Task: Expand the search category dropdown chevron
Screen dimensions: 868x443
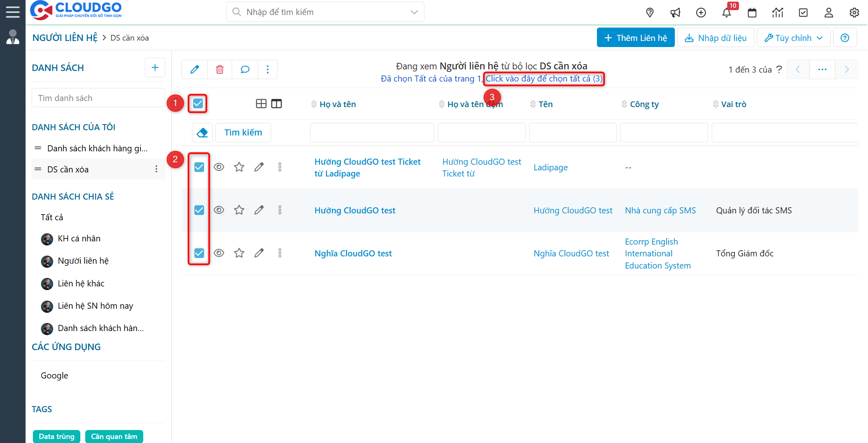Action: pyautogui.click(x=414, y=12)
